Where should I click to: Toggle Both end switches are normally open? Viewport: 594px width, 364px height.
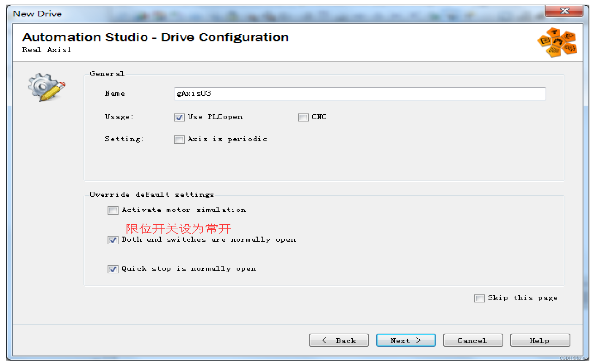(x=113, y=240)
